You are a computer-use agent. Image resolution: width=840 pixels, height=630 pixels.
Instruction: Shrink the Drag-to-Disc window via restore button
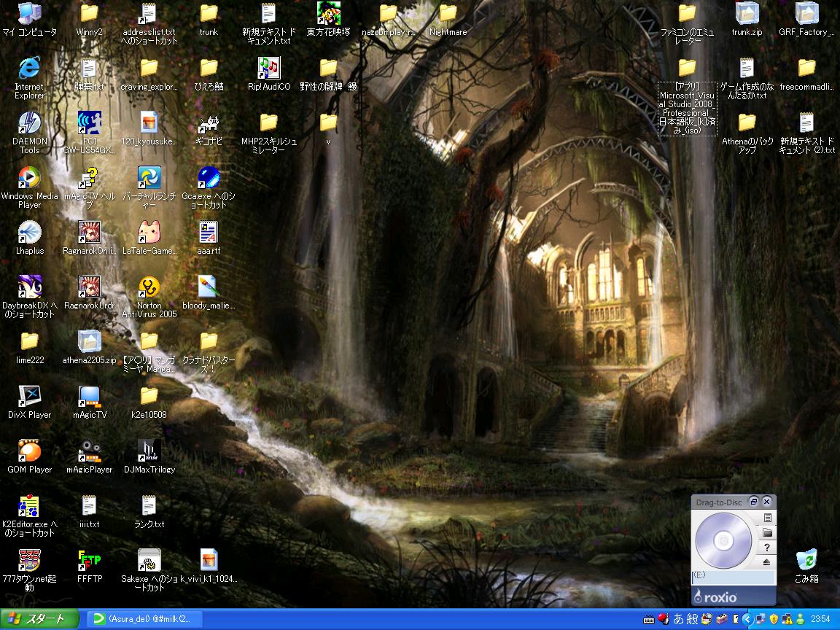754,502
